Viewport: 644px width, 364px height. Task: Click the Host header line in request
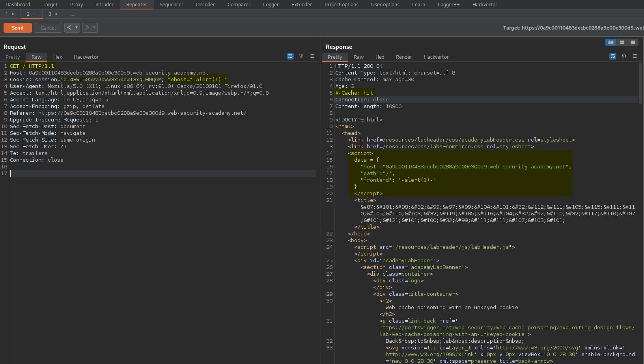point(109,73)
